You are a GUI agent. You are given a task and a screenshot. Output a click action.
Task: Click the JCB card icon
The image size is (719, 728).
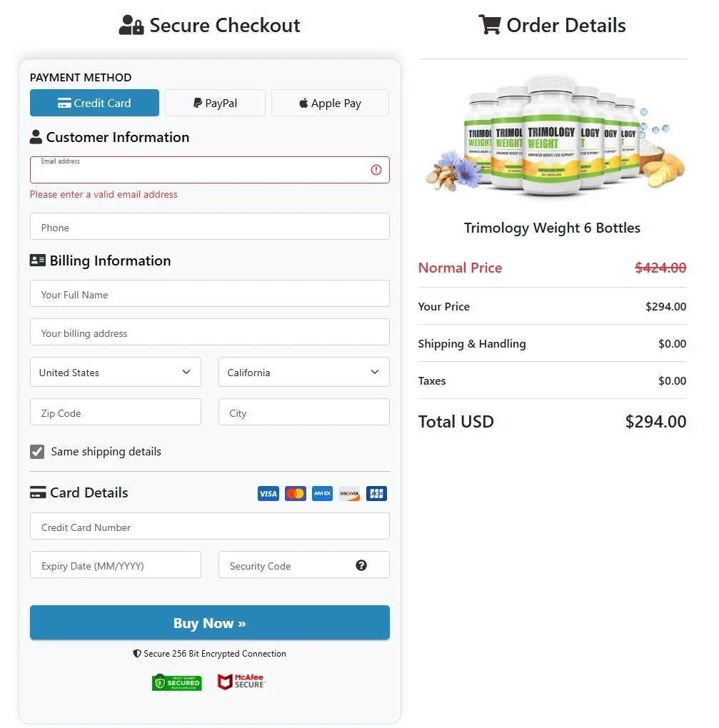tap(376, 493)
